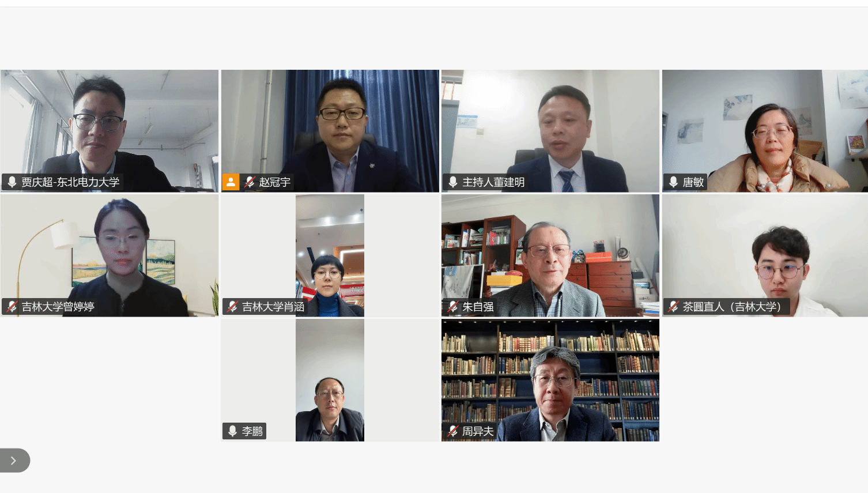Click muted microphone icon beside 朱自强
The image size is (868, 493).
(x=453, y=307)
